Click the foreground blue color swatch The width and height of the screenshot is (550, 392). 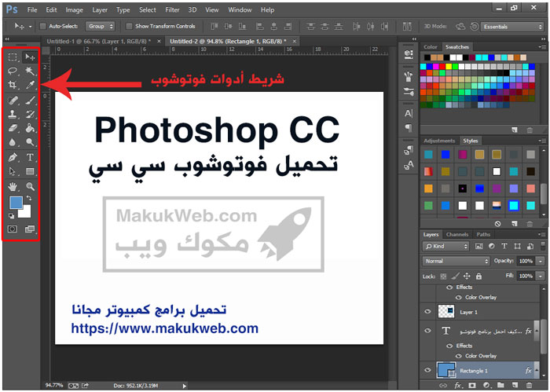pyautogui.click(x=16, y=203)
